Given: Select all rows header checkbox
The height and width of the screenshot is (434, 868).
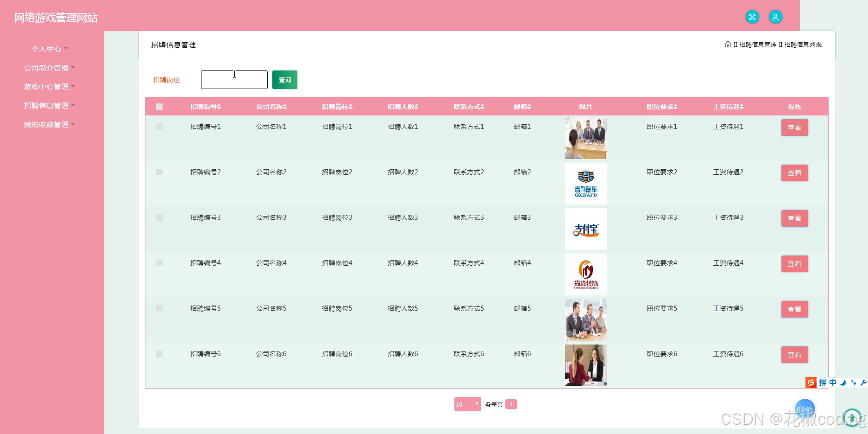Looking at the screenshot, I should 159,107.
